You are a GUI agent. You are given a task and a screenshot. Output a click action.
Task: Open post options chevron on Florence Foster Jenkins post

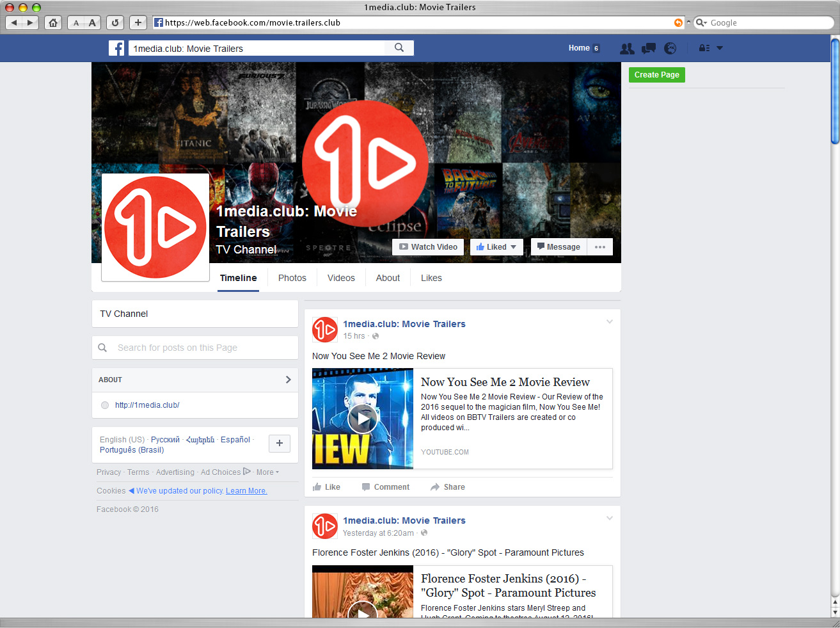(610, 519)
